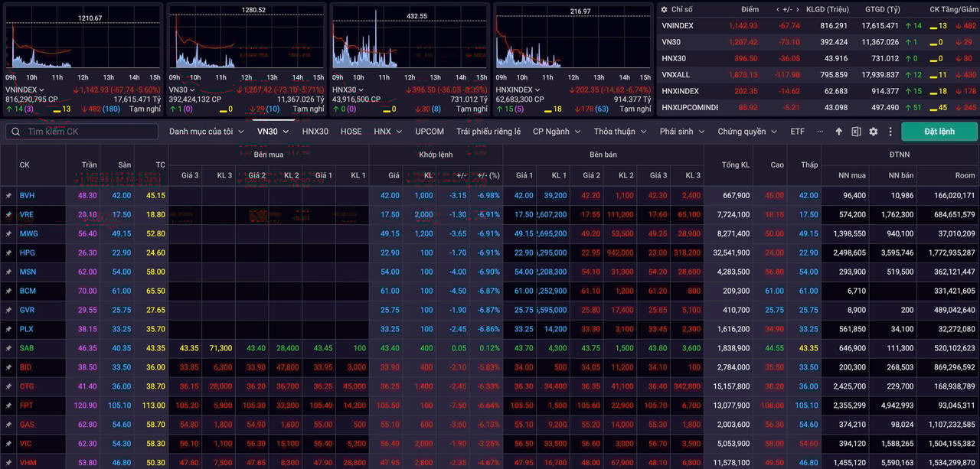Toggle the pin on the BVH row
Image resolution: width=980 pixels, height=469 pixels.
coord(8,196)
